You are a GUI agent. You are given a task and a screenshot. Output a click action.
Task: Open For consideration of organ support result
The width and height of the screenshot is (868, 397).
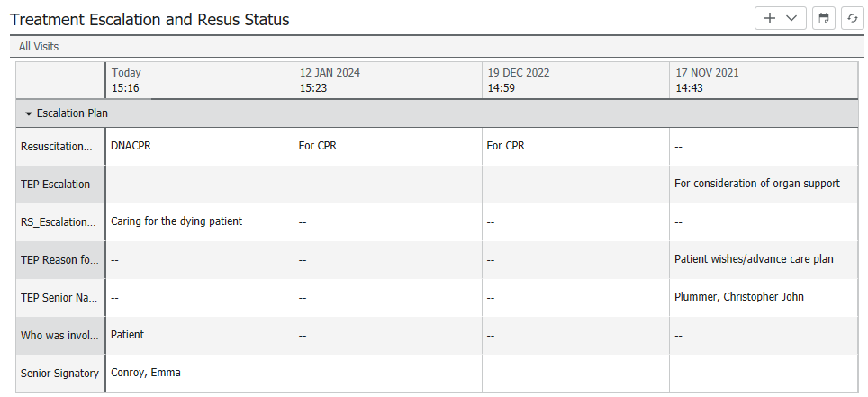756,184
